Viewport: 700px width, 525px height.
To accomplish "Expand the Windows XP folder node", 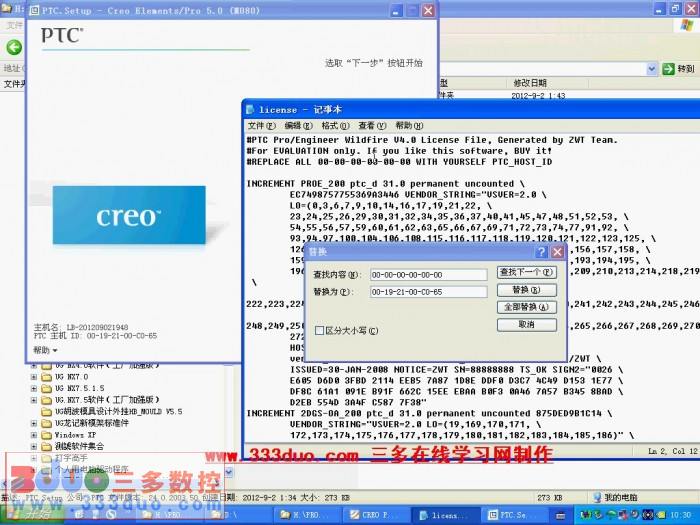I will tap(34, 434).
